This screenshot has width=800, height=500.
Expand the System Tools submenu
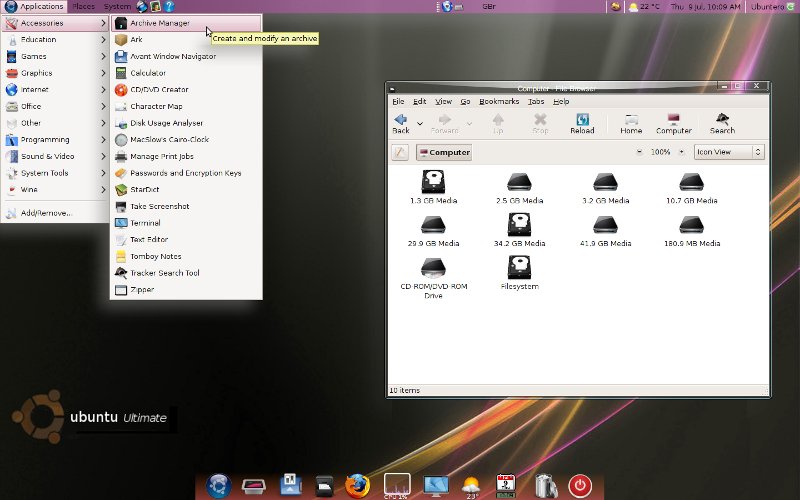click(x=55, y=173)
